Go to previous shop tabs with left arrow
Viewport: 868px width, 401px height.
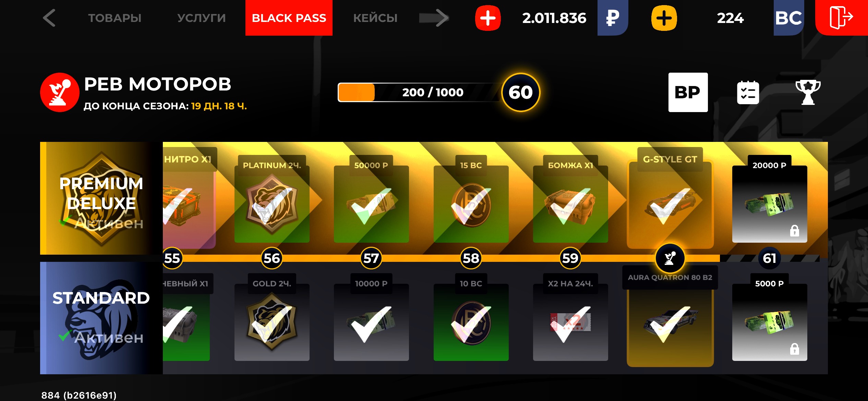(x=49, y=18)
